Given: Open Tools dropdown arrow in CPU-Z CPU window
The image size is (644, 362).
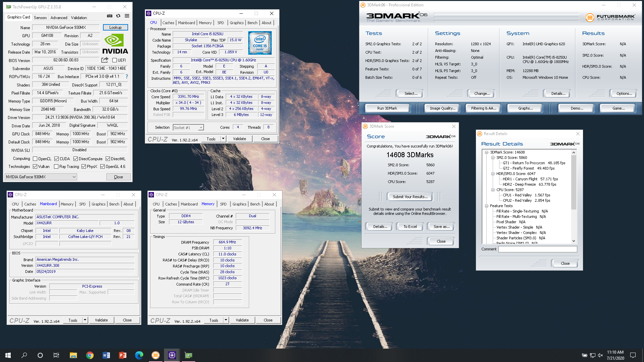Looking at the screenshot, I should pyautogui.click(x=223, y=139).
